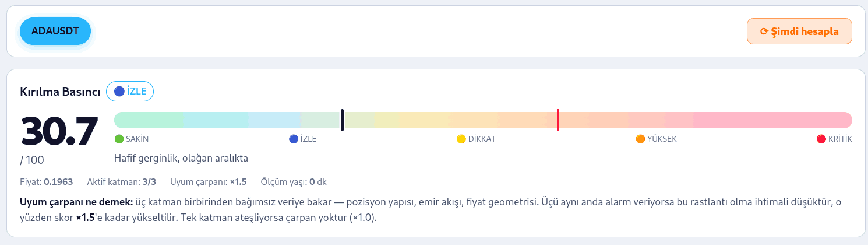Click the black marker on the pressure gauge
Screen dimensions: 868x245
point(342,120)
